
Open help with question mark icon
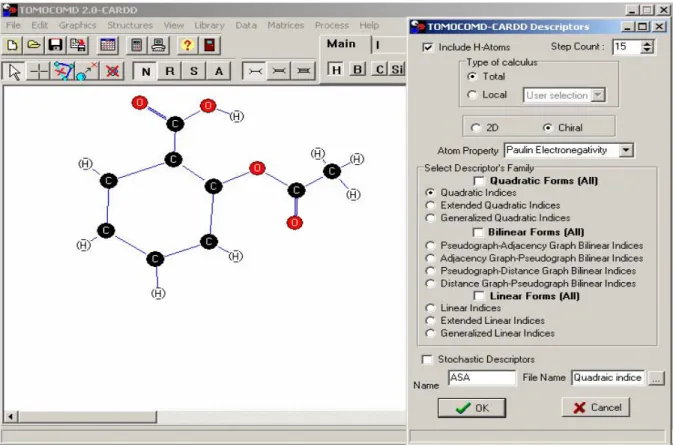point(188,45)
